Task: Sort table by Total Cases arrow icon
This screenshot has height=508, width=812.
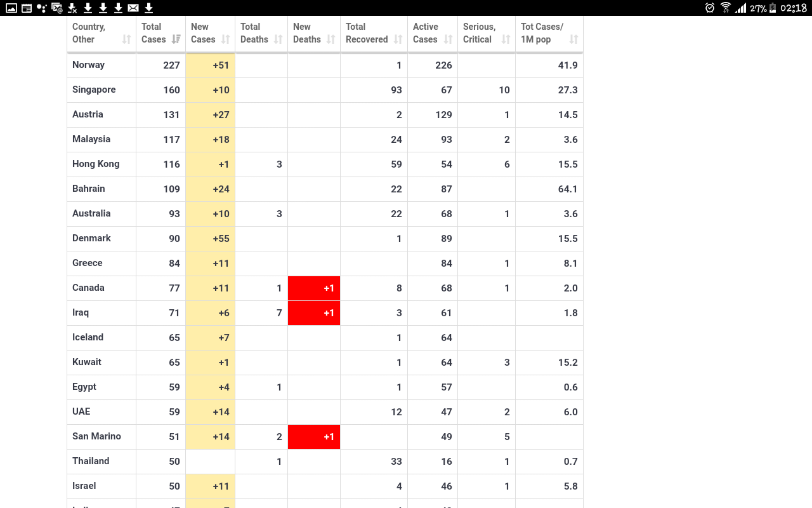Action: click(176, 39)
